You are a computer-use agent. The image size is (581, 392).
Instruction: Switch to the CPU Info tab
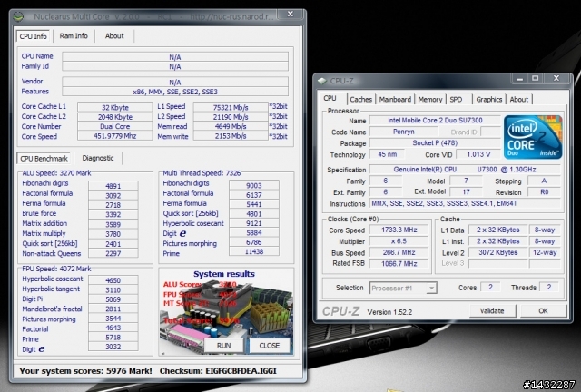[33, 36]
